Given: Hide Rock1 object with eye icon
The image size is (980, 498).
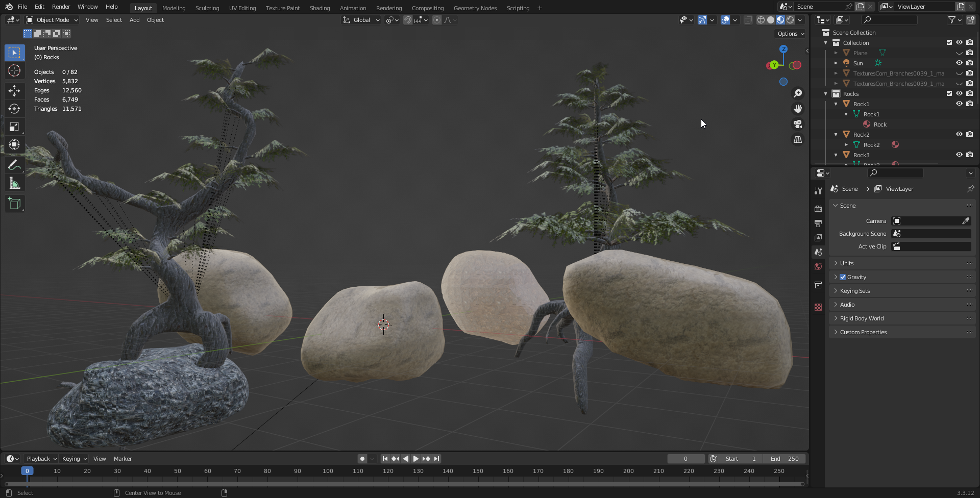Looking at the screenshot, I should coord(959,104).
